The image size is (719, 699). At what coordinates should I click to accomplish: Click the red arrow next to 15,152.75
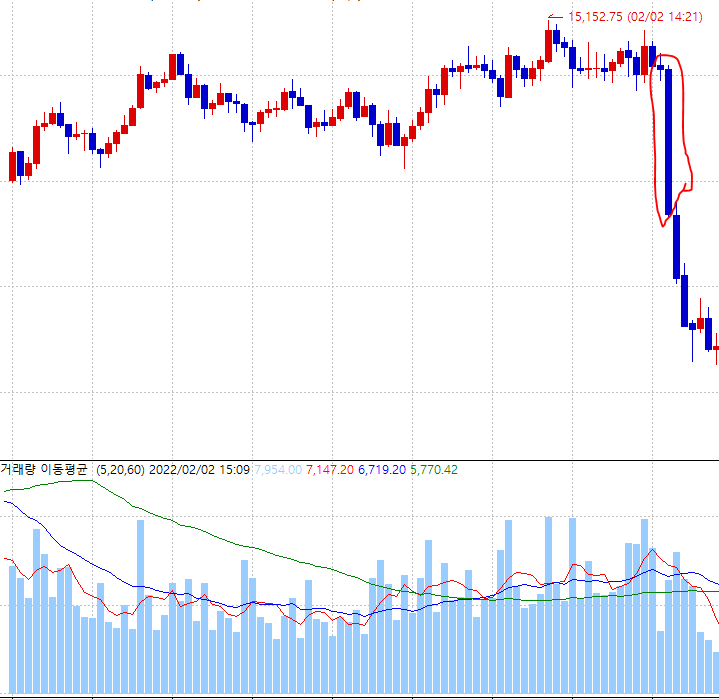(556, 17)
